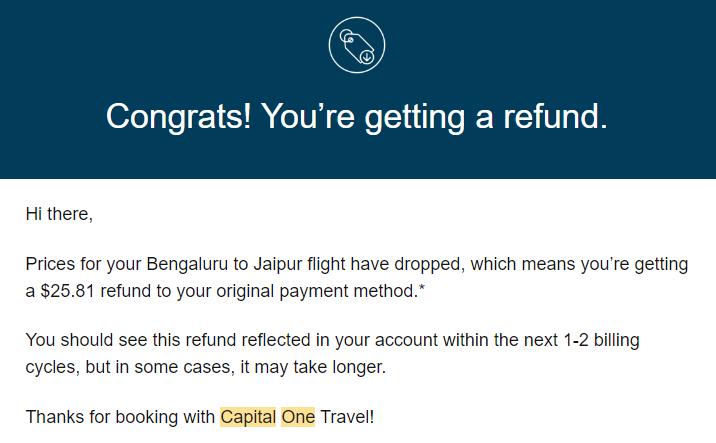716x443 pixels.
Task: Click the highlighted word "Capital"
Action: (248, 417)
